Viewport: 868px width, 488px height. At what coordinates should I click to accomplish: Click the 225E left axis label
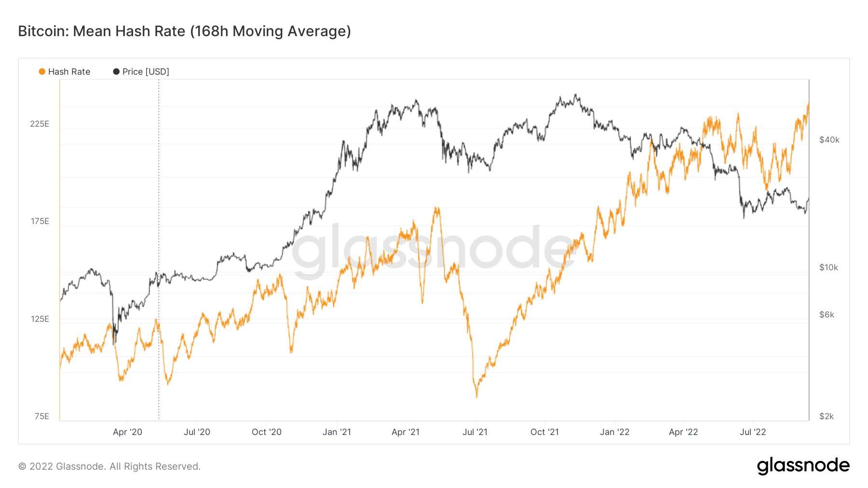(x=40, y=124)
